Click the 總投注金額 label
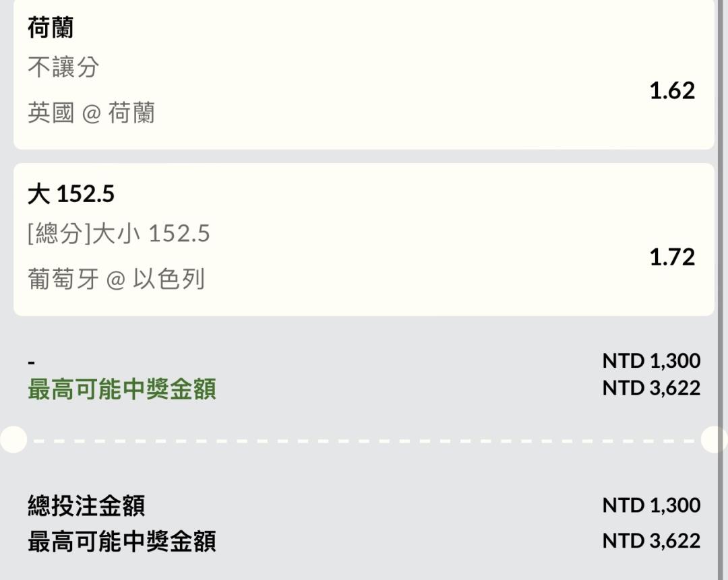 coord(86,505)
